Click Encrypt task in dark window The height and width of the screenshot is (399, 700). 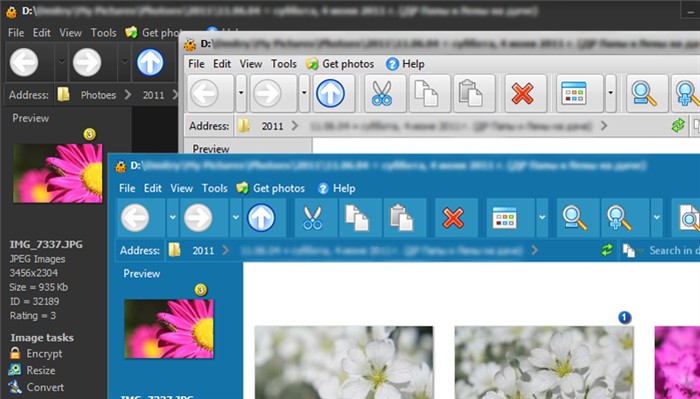tap(36, 353)
